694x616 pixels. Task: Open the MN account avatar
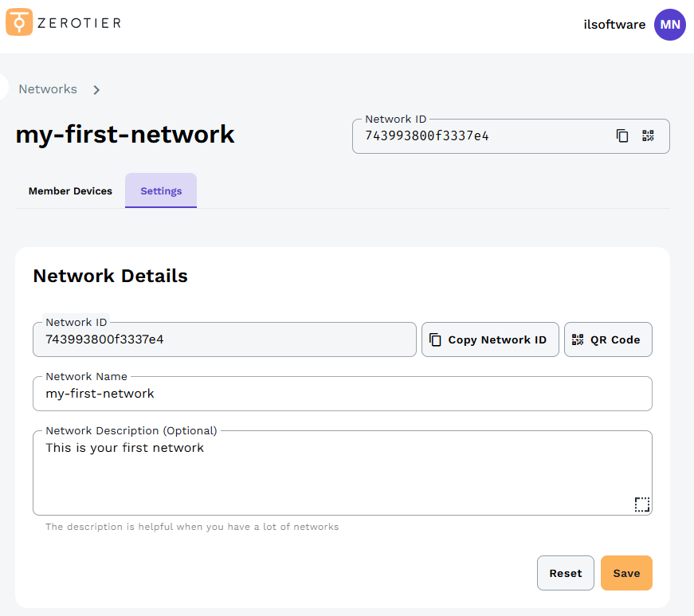click(x=669, y=25)
